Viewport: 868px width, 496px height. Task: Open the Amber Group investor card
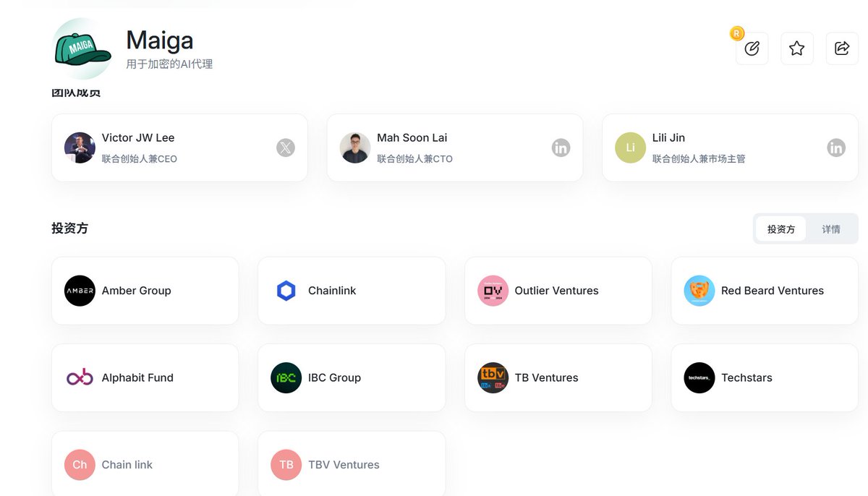click(145, 291)
